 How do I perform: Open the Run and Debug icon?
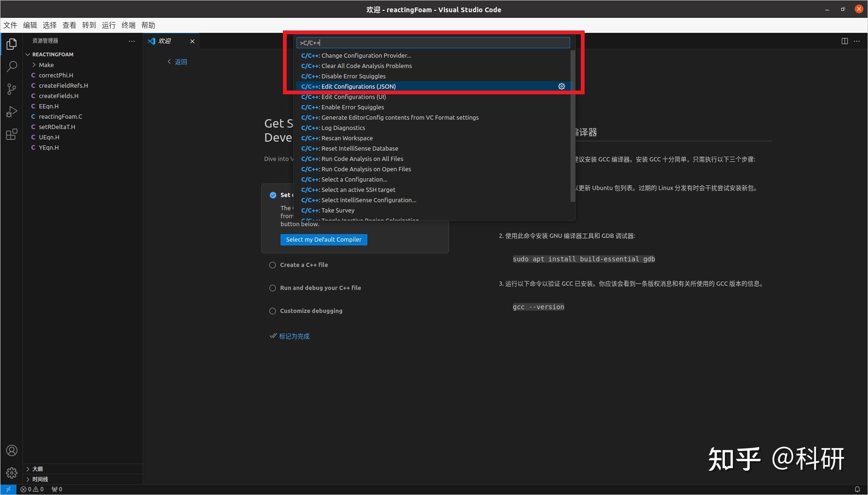click(12, 111)
